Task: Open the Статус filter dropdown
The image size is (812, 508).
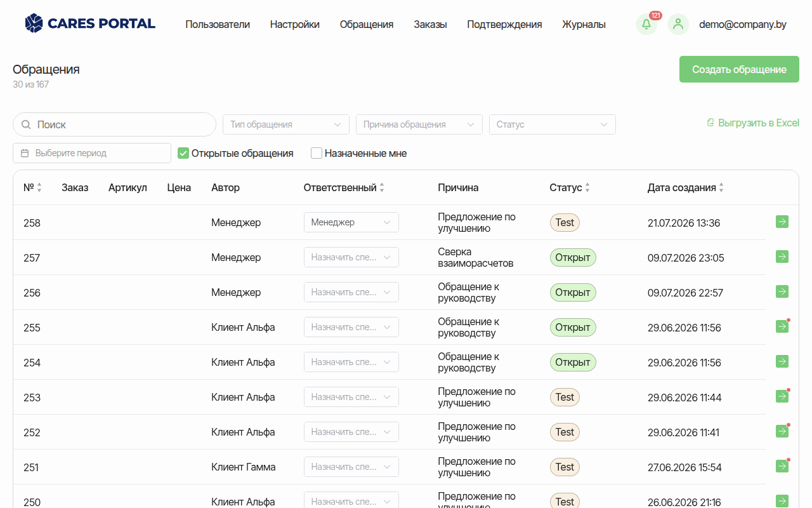Action: [x=553, y=124]
